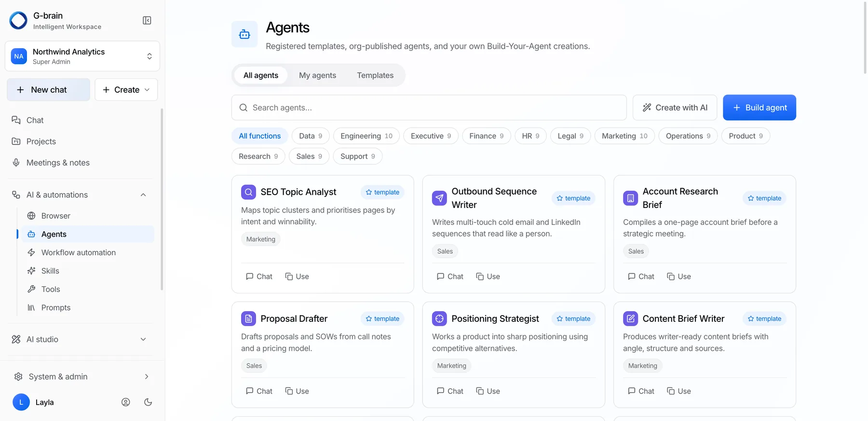Filter agents by Engineering function
This screenshot has height=421, width=868.
pyautogui.click(x=366, y=136)
